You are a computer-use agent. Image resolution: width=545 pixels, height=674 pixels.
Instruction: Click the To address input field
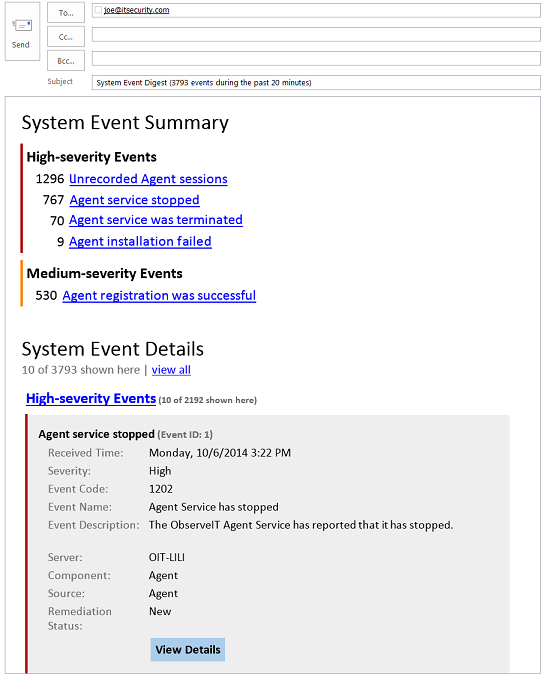pyautogui.click(x=316, y=10)
